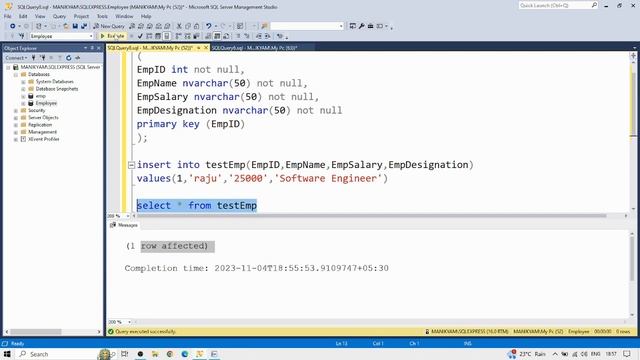Open the Project menu
This screenshot has width=640, height=360.
(x=81, y=16)
